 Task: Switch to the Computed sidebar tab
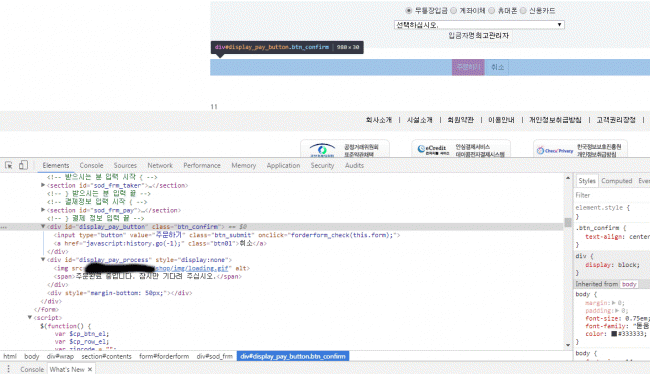tap(616, 181)
